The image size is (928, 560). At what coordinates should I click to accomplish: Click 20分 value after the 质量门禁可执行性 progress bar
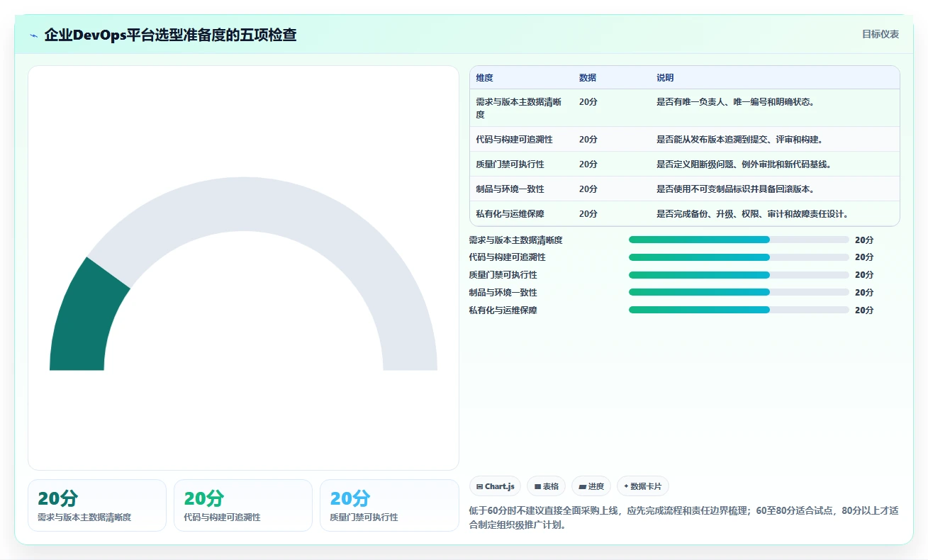point(864,275)
